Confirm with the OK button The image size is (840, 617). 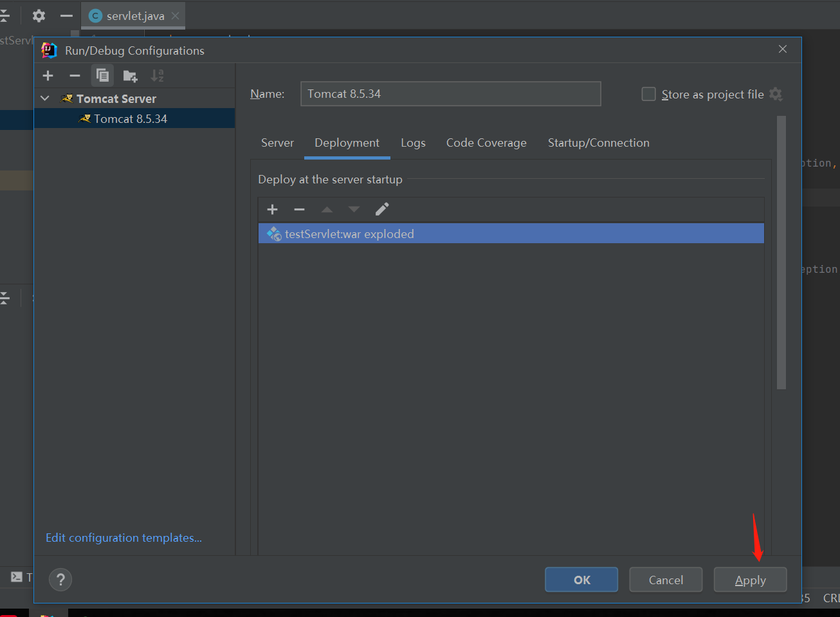[x=581, y=580]
